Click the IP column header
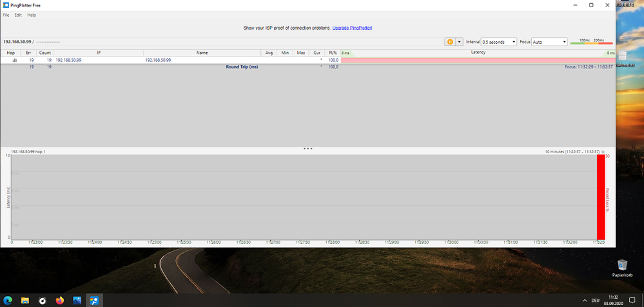 coord(99,53)
